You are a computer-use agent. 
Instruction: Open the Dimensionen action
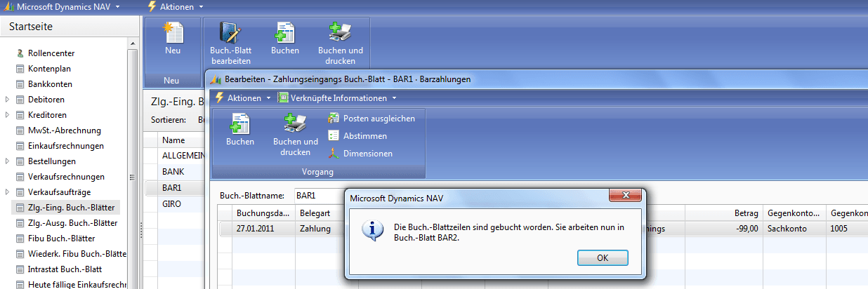[x=361, y=154]
